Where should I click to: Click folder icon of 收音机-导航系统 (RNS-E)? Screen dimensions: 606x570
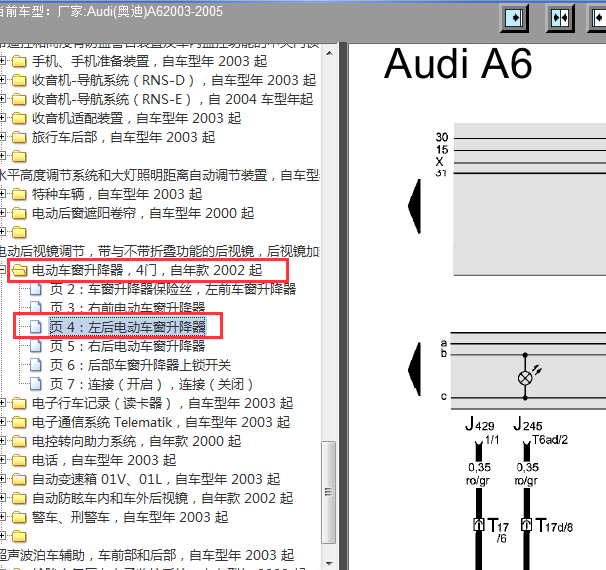[19, 99]
